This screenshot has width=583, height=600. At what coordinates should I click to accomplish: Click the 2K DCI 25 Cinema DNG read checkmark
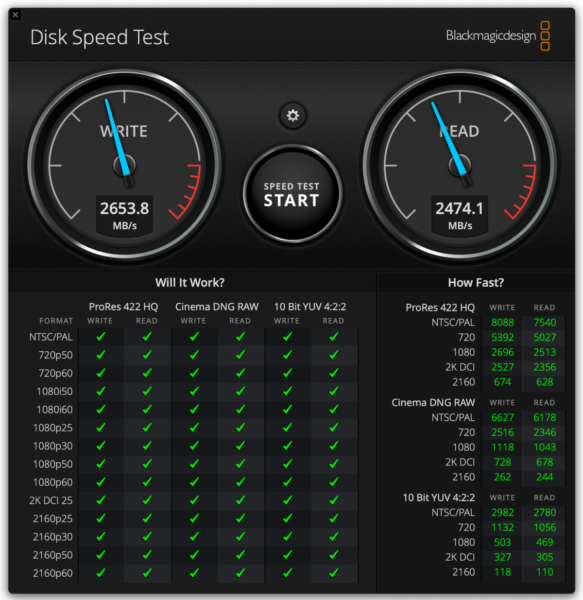click(241, 500)
